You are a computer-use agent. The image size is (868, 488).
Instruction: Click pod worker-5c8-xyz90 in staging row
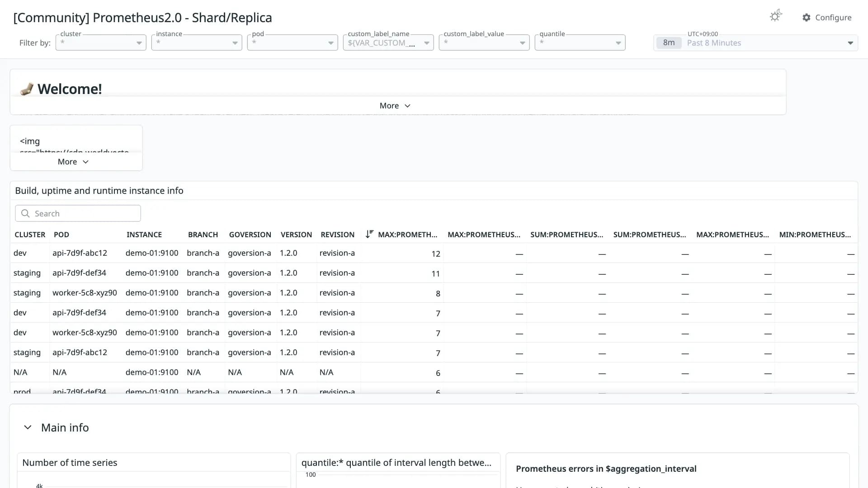(85, 293)
